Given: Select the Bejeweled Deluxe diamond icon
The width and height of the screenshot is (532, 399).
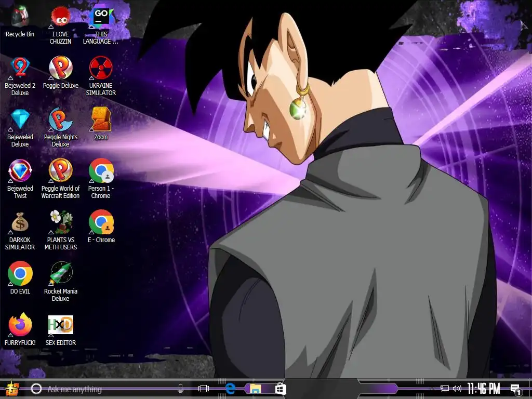Looking at the screenshot, I should click(x=20, y=119).
